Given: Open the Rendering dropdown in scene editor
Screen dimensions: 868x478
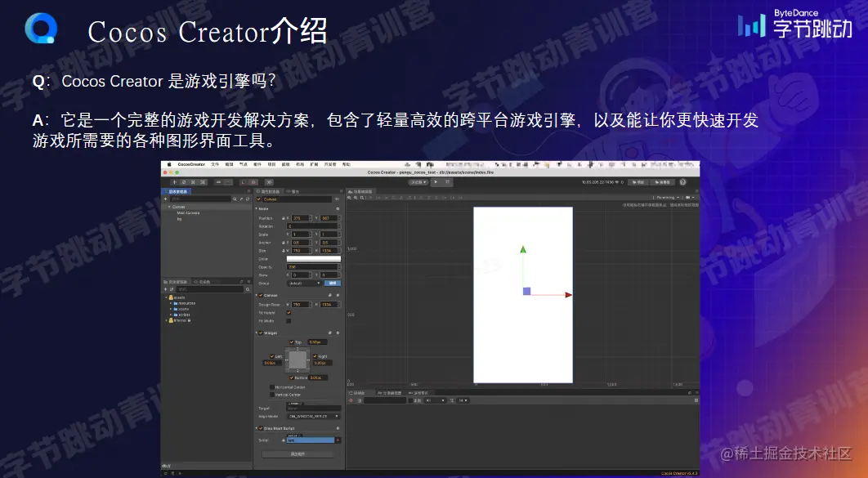Looking at the screenshot, I should click(x=668, y=198).
